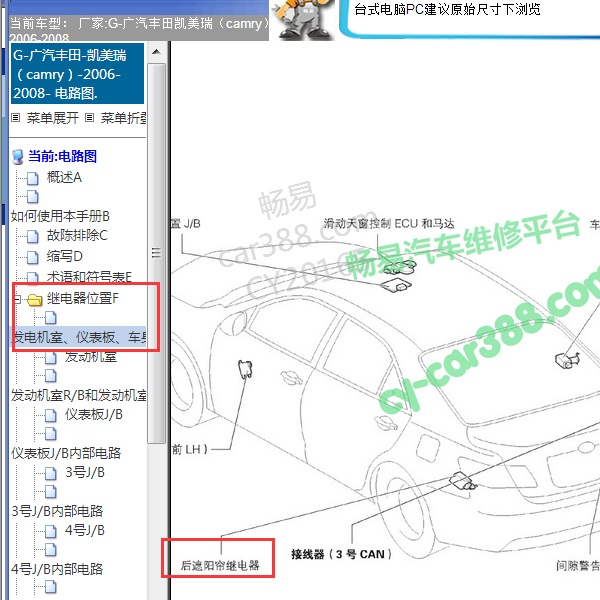Click the page icon next to 故障排除C
The height and width of the screenshot is (600, 600).
[x=33, y=236]
